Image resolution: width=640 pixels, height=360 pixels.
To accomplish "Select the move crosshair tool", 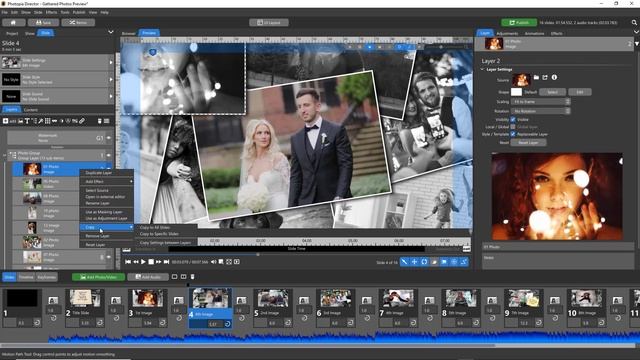I will click(414, 262).
